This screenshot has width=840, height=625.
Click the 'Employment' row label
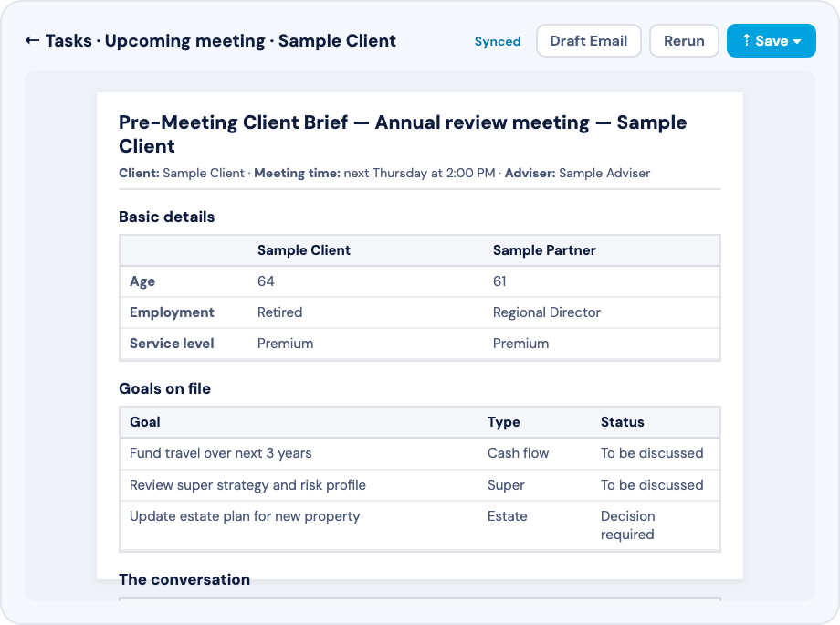(x=172, y=312)
